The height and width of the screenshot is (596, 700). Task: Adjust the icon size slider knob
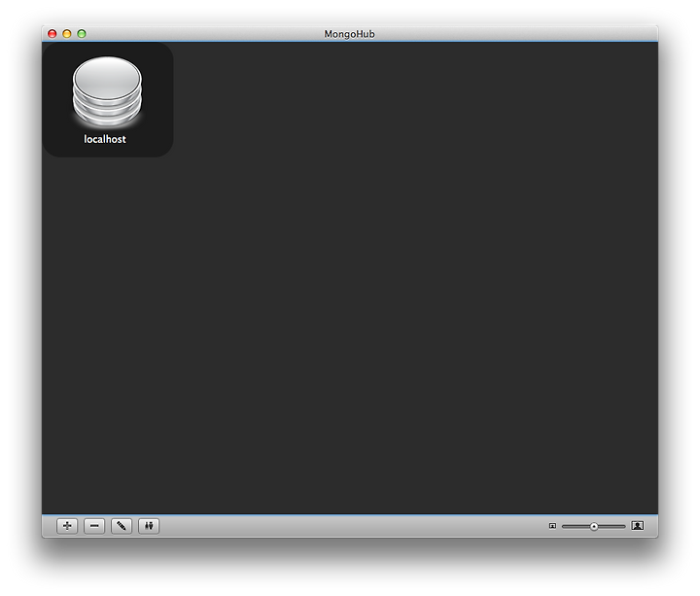[x=594, y=527]
